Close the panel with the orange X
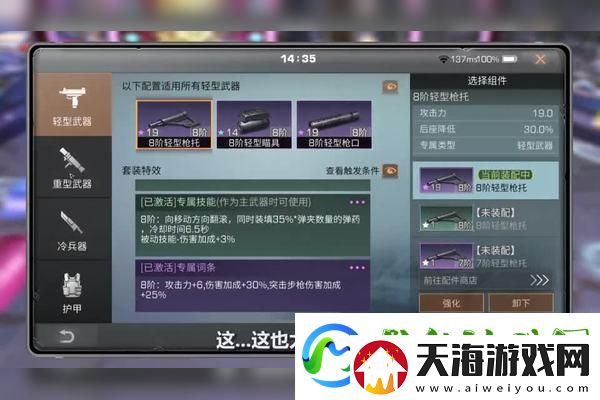The image size is (600, 400). (x=540, y=59)
